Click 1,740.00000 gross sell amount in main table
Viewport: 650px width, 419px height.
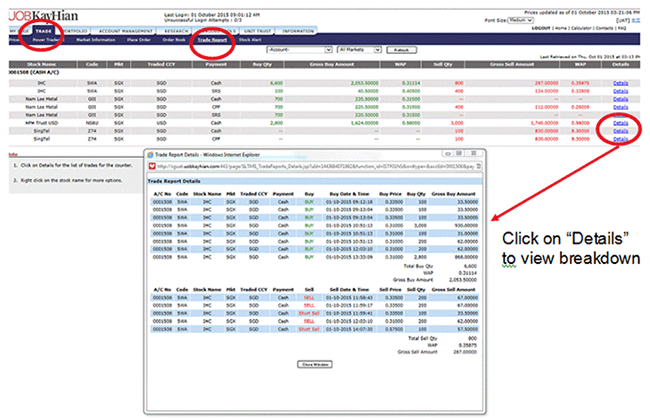544,123
